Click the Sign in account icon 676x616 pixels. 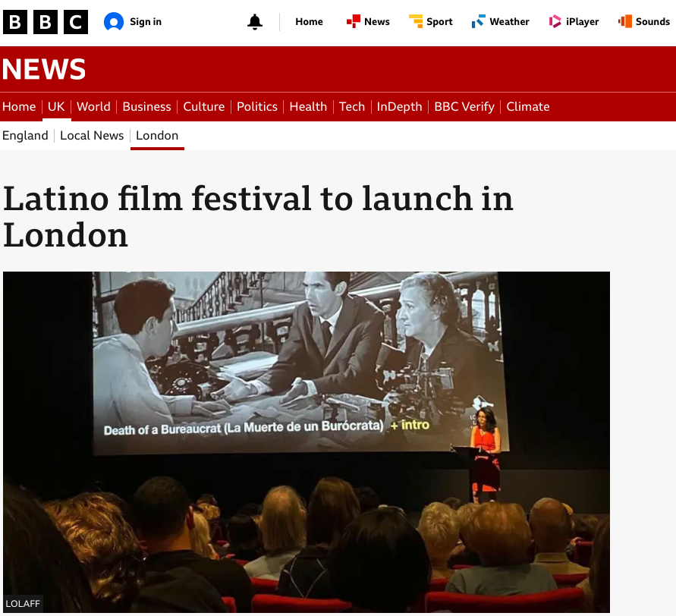pyautogui.click(x=114, y=21)
